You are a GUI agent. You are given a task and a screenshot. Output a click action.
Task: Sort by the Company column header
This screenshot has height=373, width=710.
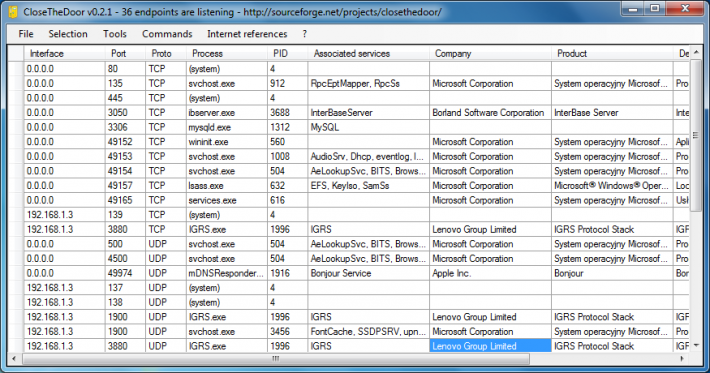pos(490,53)
